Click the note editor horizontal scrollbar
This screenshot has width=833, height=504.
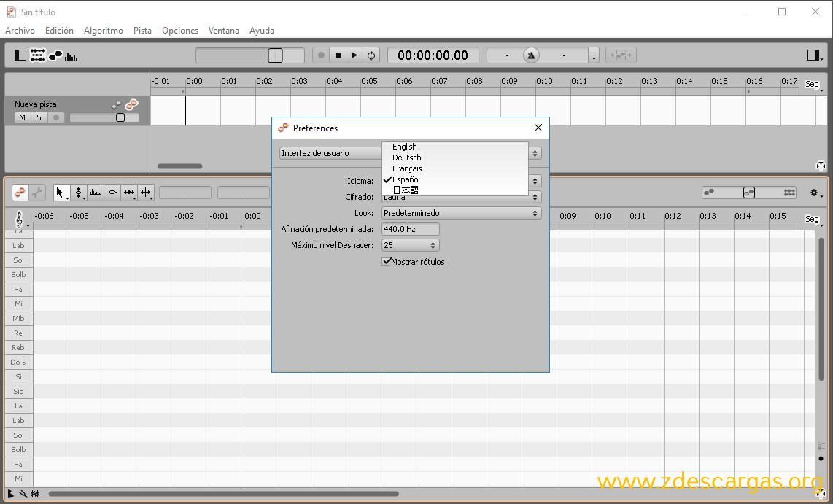click(x=223, y=494)
